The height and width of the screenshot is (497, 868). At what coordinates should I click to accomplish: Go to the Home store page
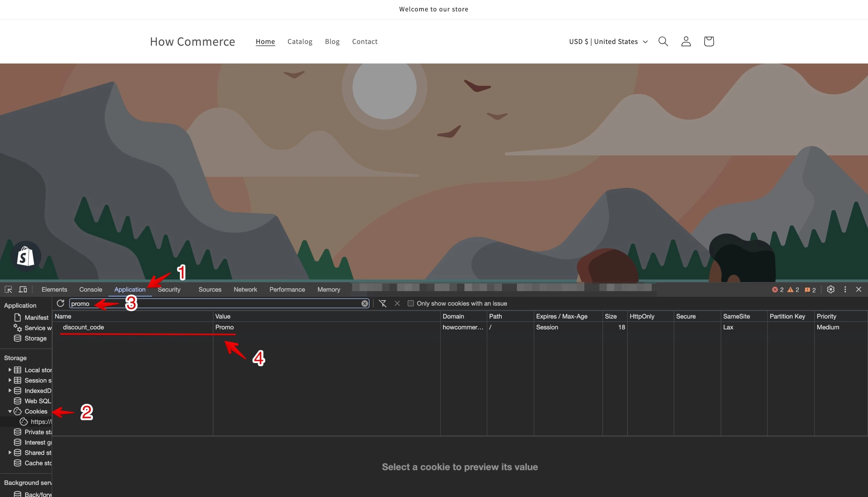click(x=265, y=41)
